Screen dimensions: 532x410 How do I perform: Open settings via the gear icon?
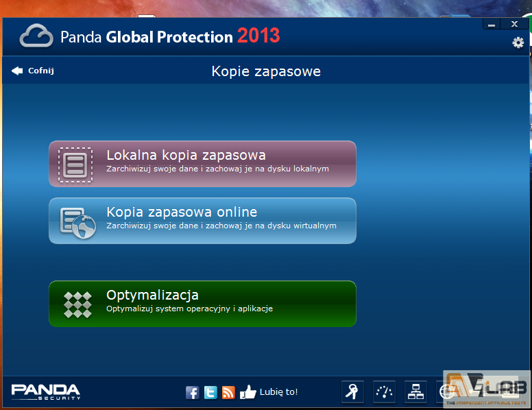[x=518, y=43]
